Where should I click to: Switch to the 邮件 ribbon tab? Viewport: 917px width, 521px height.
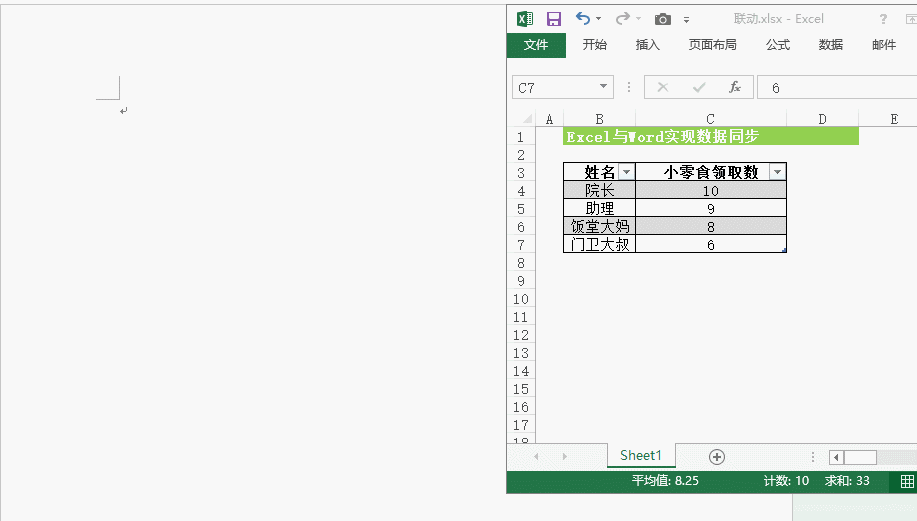tap(884, 45)
